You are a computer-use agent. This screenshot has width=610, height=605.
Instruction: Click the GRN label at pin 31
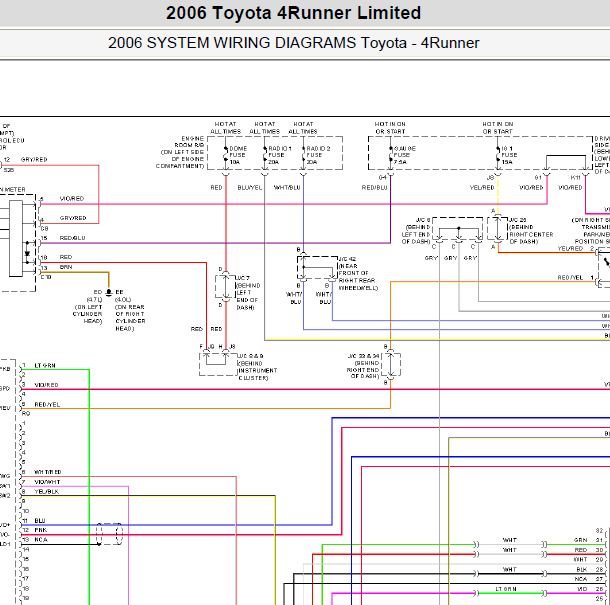580,540
